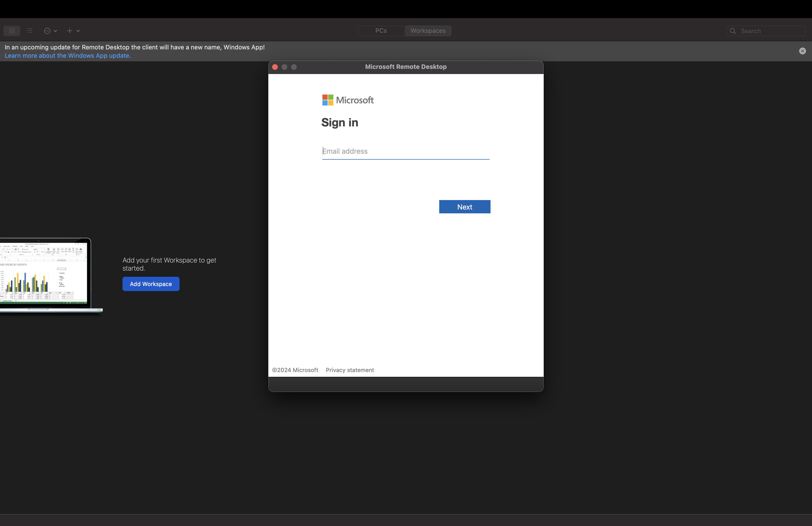
Task: Click the search magnifier icon
Action: (x=732, y=31)
